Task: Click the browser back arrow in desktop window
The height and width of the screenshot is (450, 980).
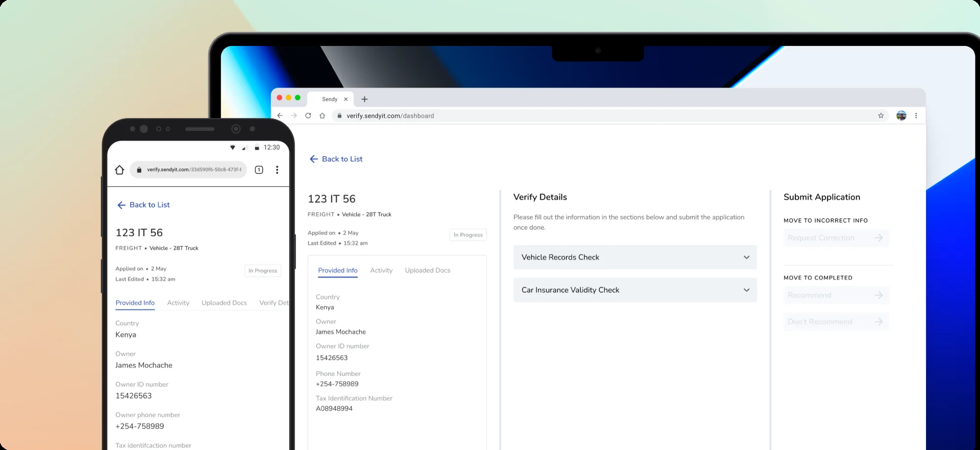Action: (280, 116)
